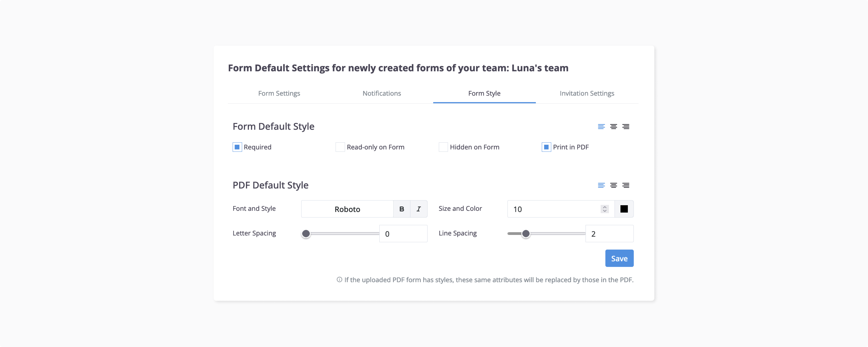Toggle bold font style
The height and width of the screenshot is (347, 868).
402,209
